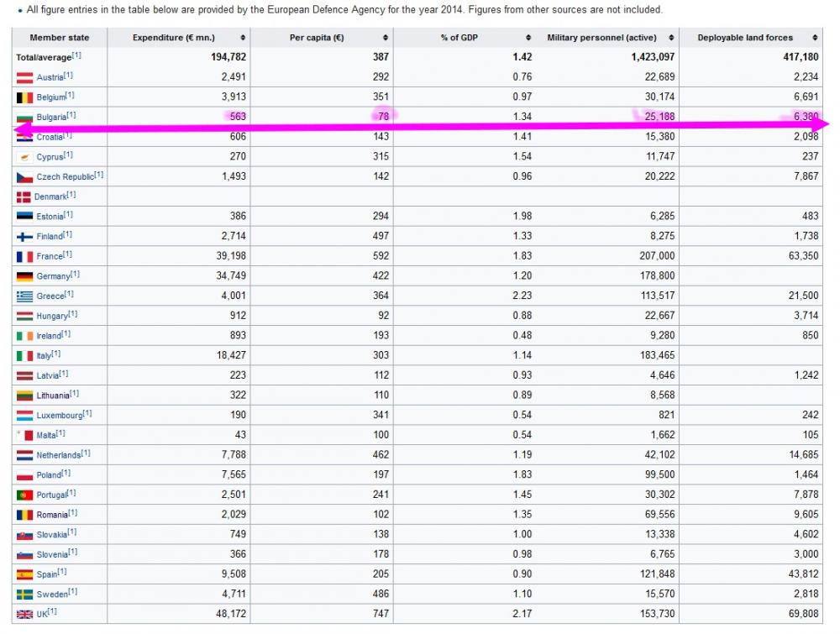The height and width of the screenshot is (634, 840).
Task: Click the Greece flag icon
Action: [x=24, y=296]
